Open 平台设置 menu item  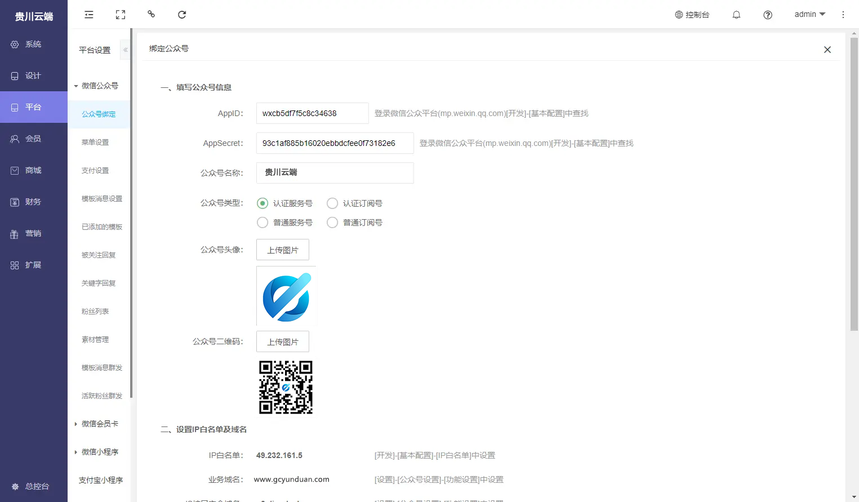click(95, 50)
